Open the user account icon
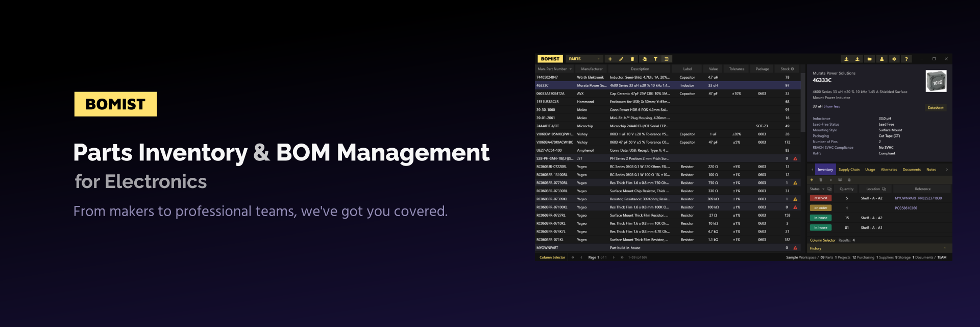Image resolution: width=980 pixels, height=327 pixels. click(x=882, y=59)
